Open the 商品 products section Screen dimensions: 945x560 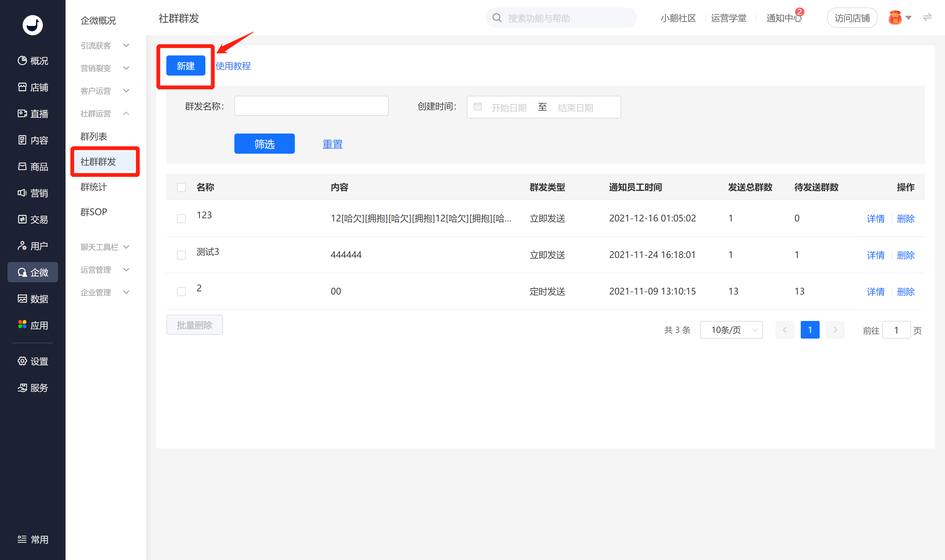coord(32,166)
